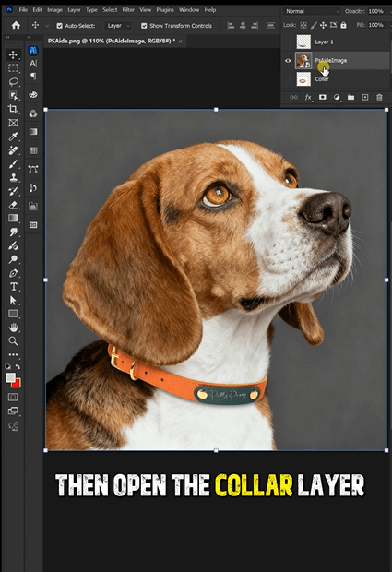Select the Object Selection tool
Screen dimensions: 392x572
point(13,96)
